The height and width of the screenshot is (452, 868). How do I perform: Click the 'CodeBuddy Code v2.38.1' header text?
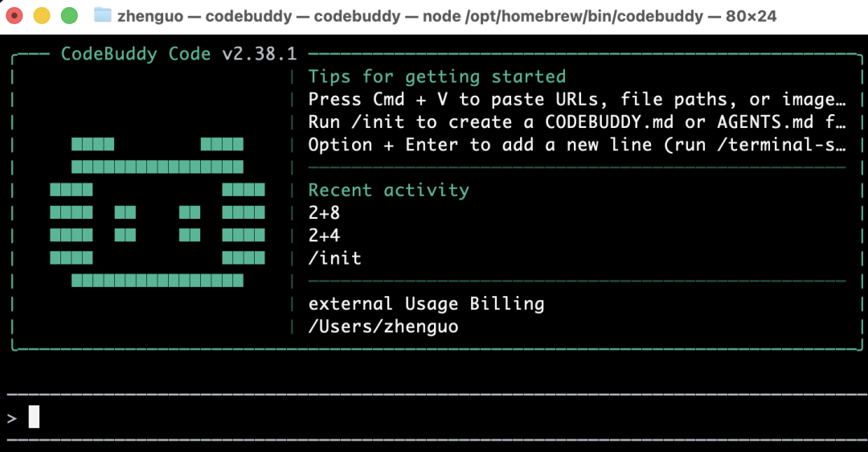point(178,54)
